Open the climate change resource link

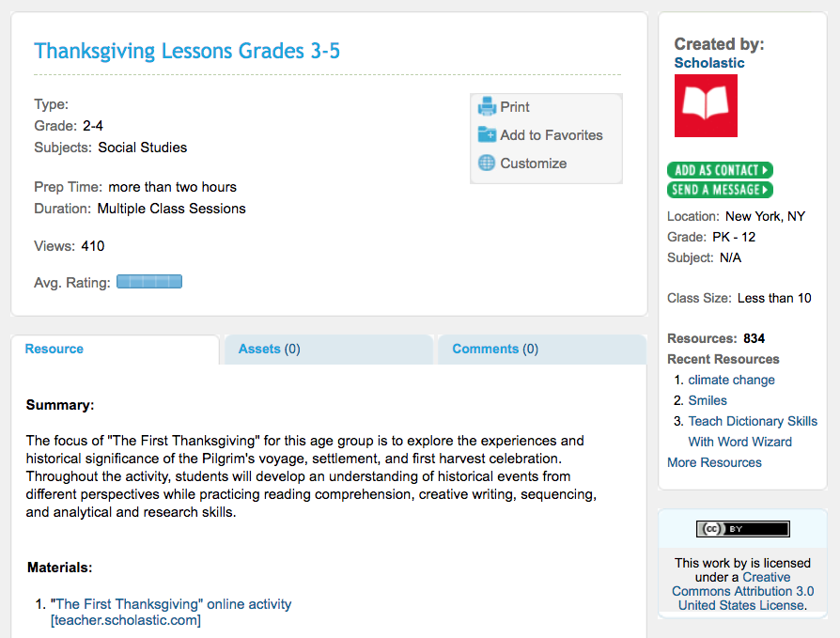731,380
